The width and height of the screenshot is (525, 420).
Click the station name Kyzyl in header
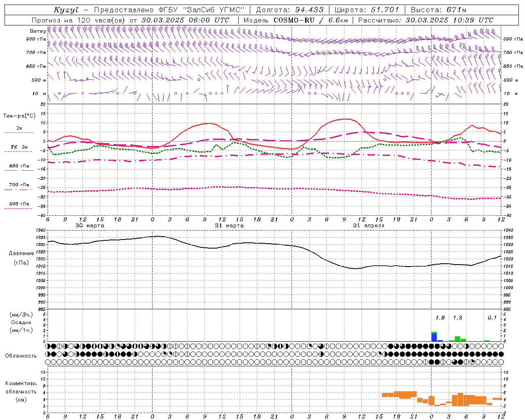point(66,10)
